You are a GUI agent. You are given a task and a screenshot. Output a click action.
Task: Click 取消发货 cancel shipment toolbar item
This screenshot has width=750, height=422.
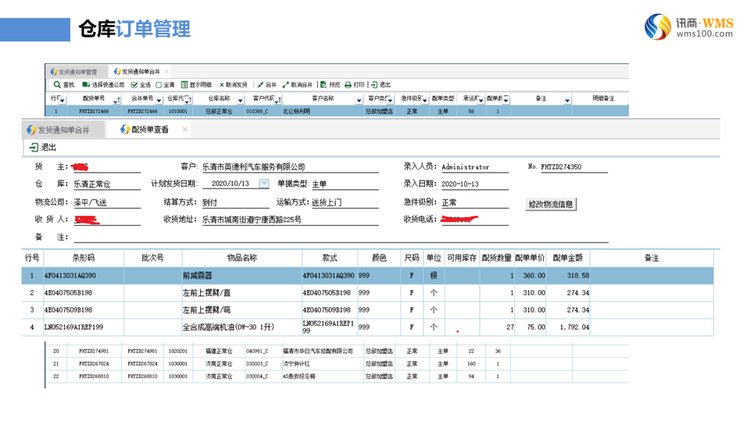click(233, 85)
